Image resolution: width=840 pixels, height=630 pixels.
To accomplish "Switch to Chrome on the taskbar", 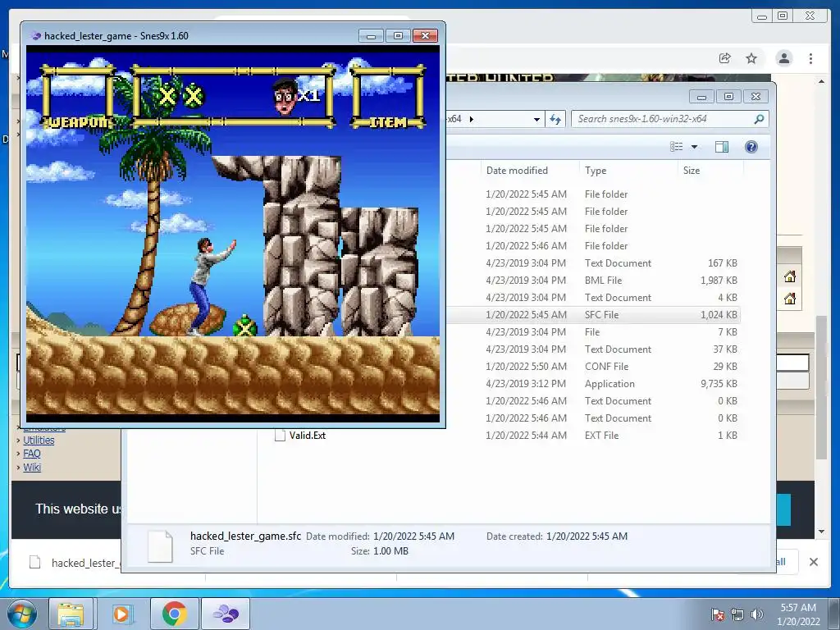I will [x=175, y=614].
